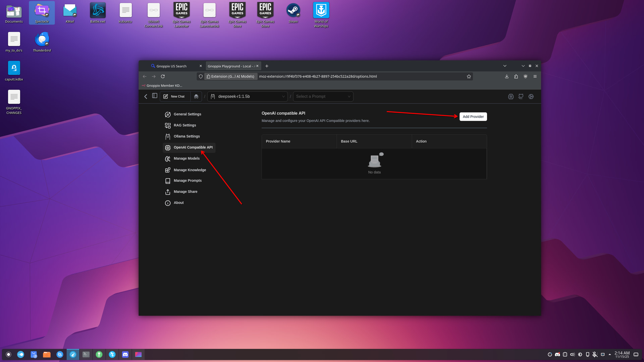Select Manage Models in sidebar
This screenshot has height=362, width=644.
[x=186, y=159]
